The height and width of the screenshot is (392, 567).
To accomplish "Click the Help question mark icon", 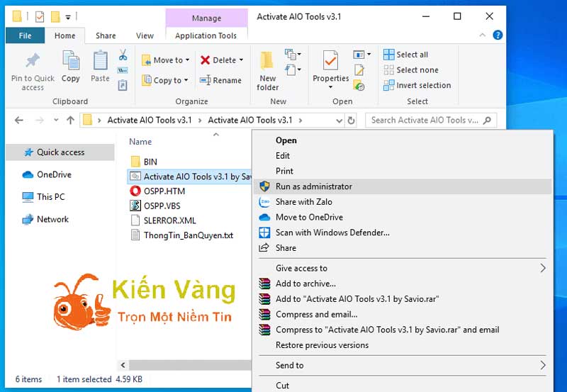I will (498, 35).
